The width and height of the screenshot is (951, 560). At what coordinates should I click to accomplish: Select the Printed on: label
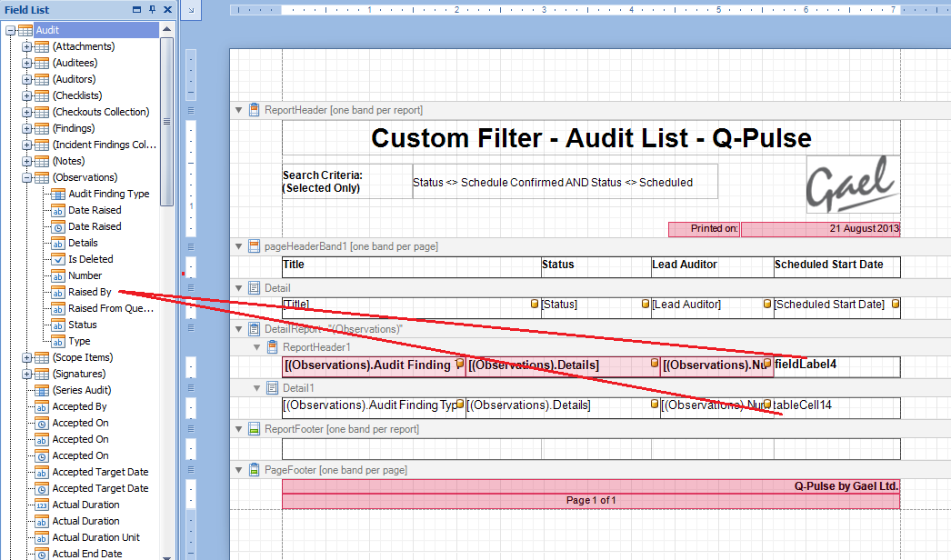[x=704, y=229]
